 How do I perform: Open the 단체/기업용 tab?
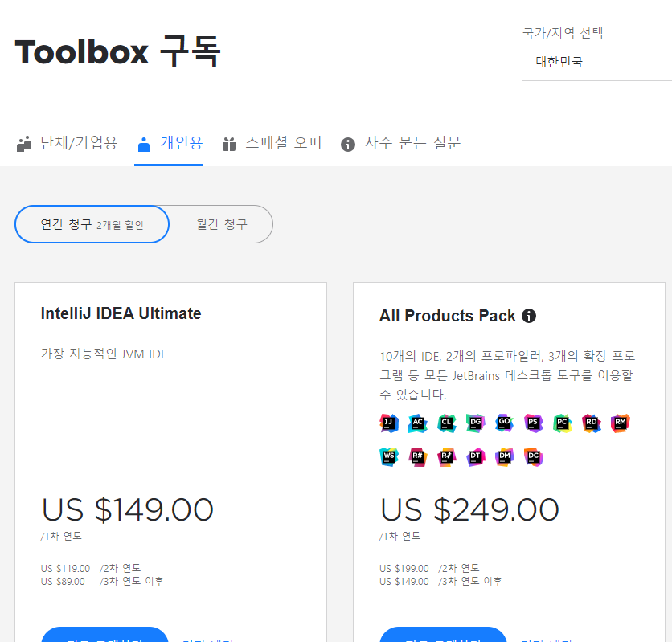click(67, 144)
